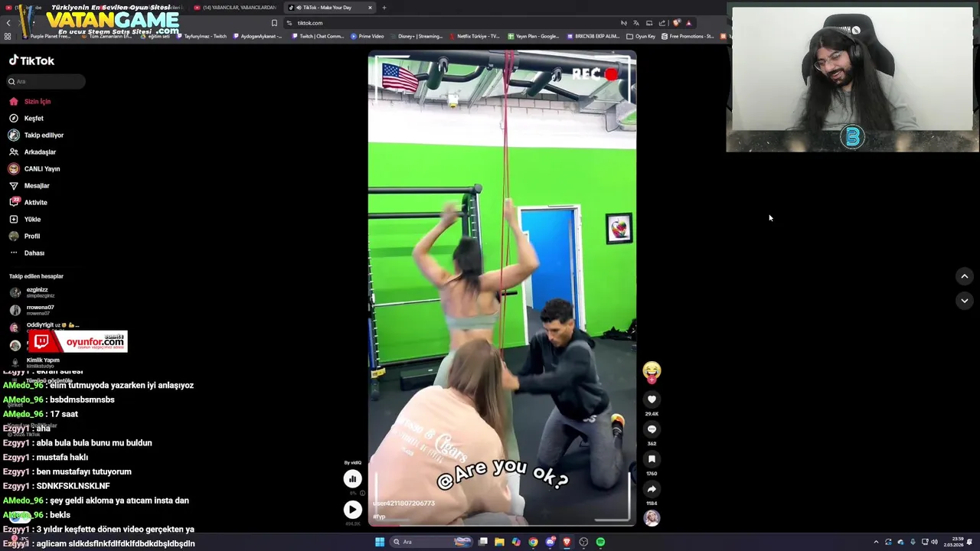
Task: Open the user4211807206773 username on video
Action: (403, 504)
